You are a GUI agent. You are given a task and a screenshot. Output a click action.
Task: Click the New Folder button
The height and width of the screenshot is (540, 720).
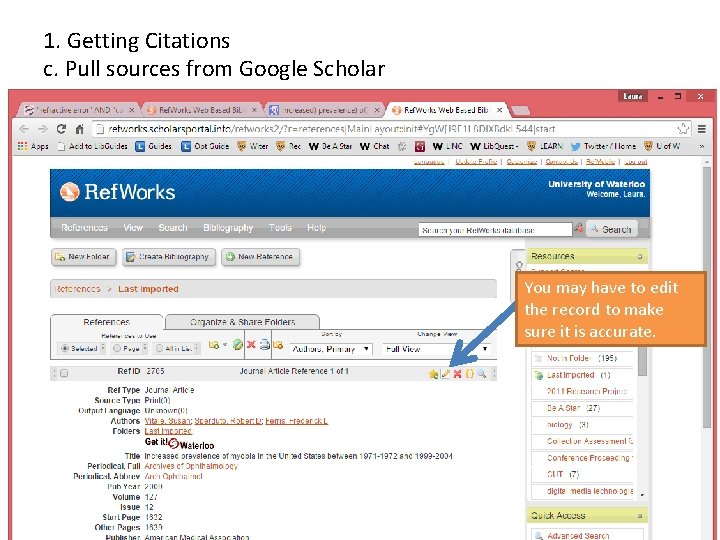coord(84,257)
